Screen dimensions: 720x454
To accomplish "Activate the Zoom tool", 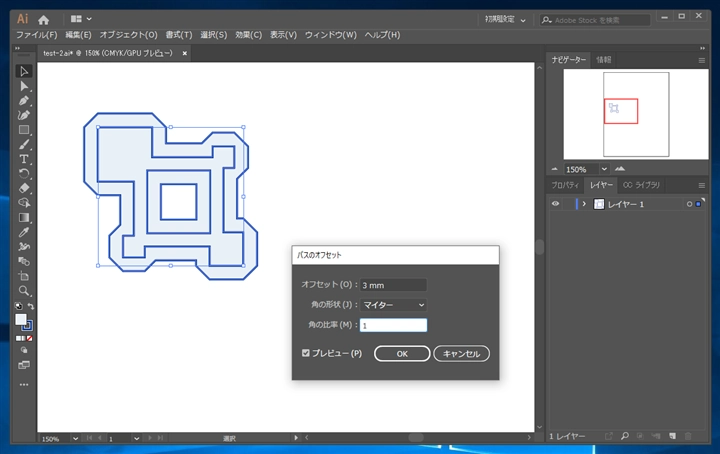I will point(24,291).
